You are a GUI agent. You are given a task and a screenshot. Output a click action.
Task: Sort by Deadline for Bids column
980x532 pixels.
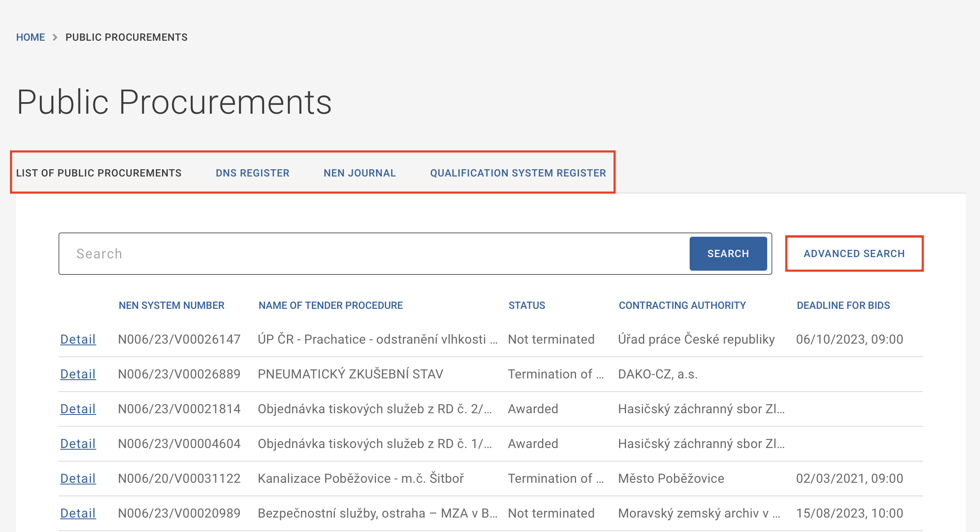(x=843, y=305)
